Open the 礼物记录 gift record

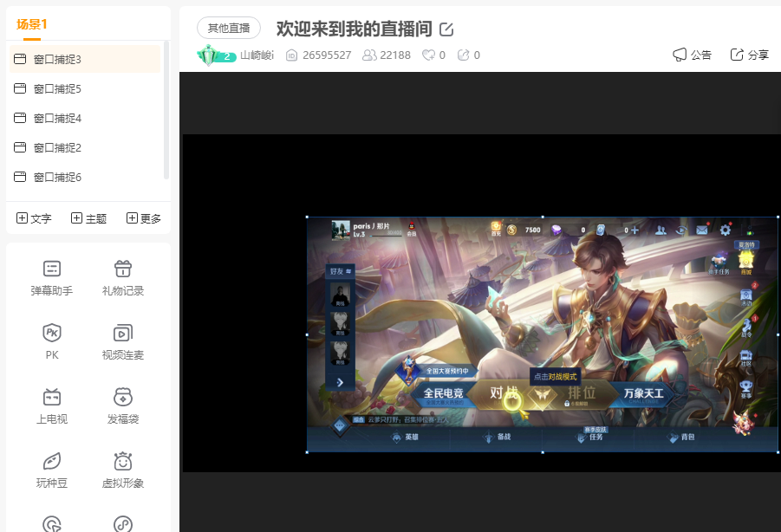[x=122, y=277]
